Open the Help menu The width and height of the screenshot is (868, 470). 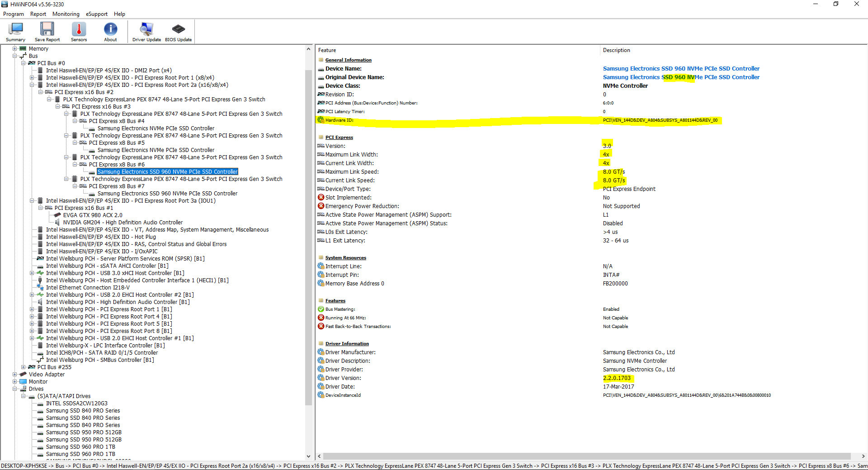coord(119,14)
